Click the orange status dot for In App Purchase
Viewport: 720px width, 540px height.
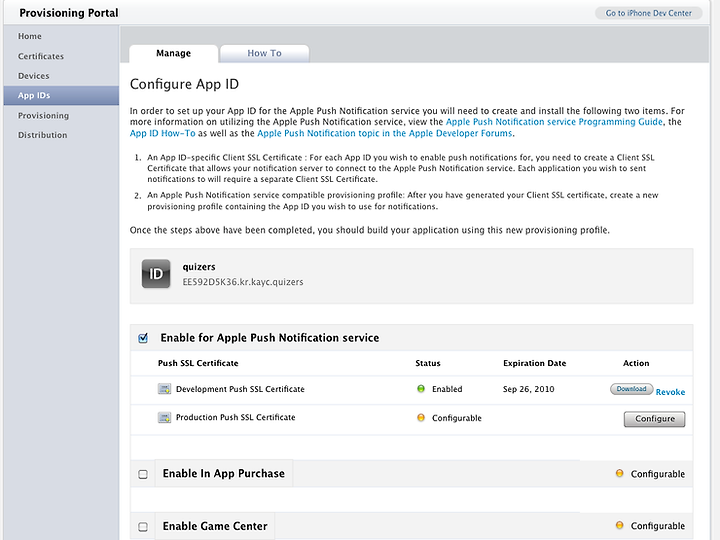[619, 473]
